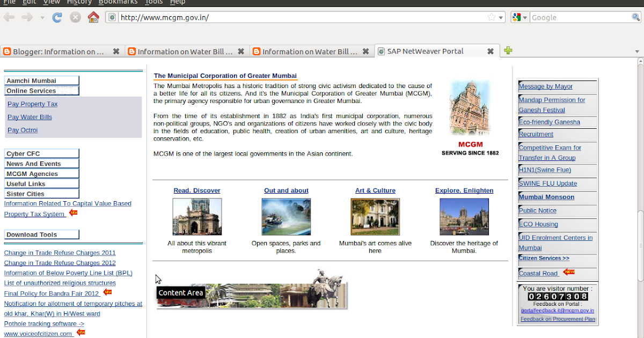The height and width of the screenshot is (338, 644).
Task: Open the View menu
Action: (52, 2)
